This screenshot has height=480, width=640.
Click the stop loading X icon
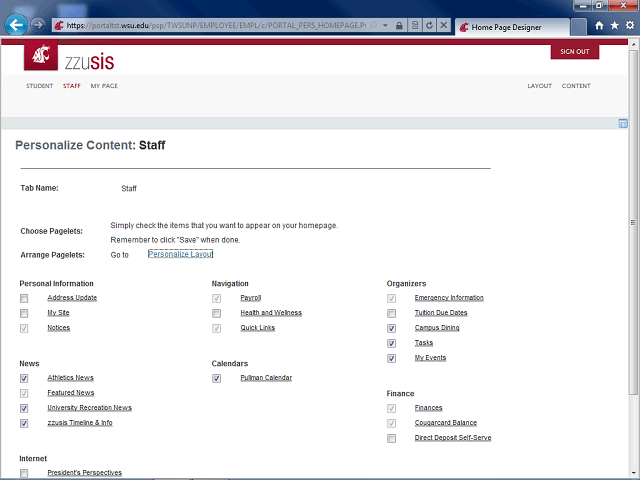443,24
